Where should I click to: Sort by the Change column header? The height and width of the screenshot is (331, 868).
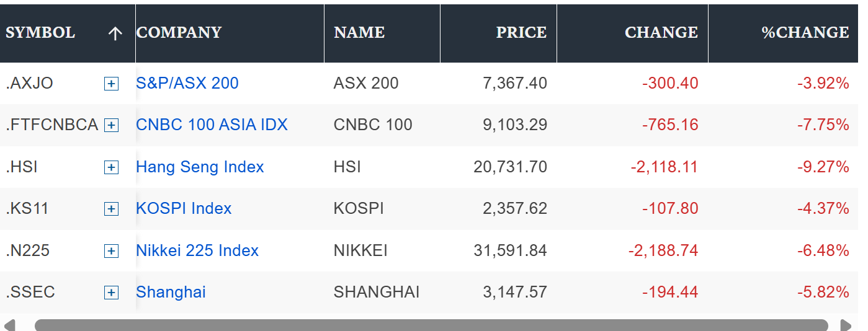point(661,32)
